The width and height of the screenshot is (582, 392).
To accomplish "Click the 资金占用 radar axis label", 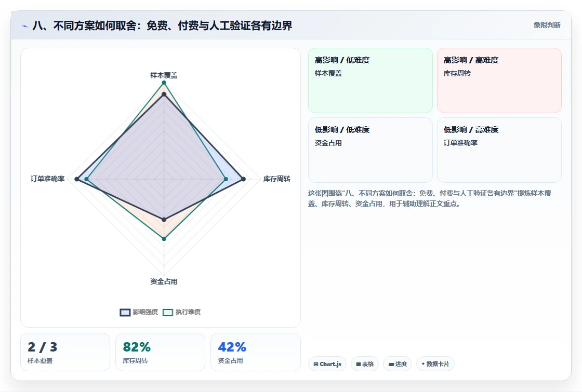I will coord(164,281).
